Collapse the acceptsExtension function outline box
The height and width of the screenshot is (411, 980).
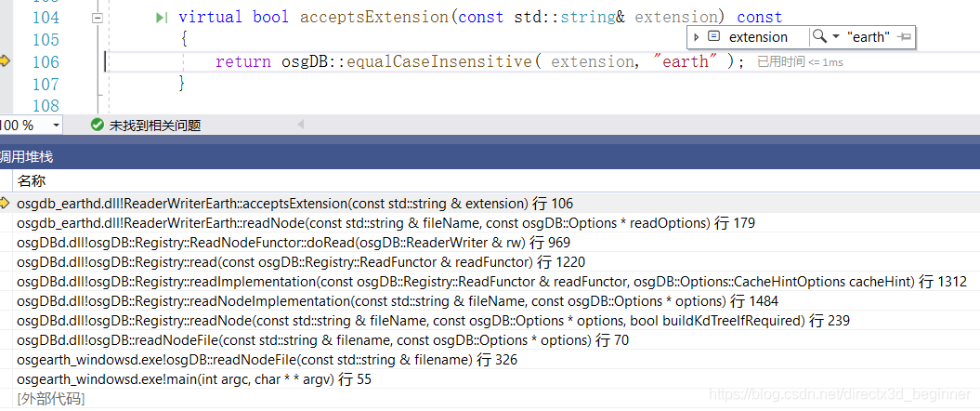coord(97,19)
